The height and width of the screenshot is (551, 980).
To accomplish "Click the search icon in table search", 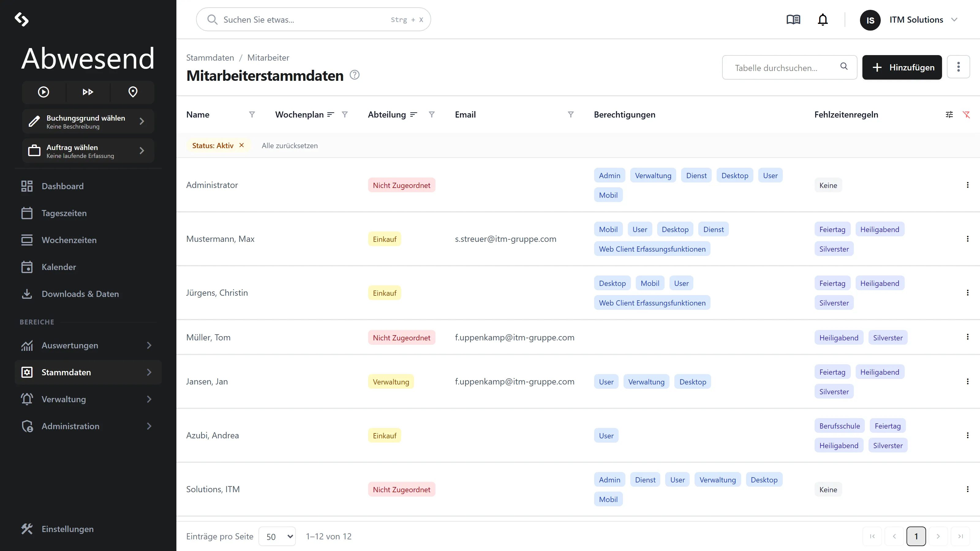I will coord(844,66).
